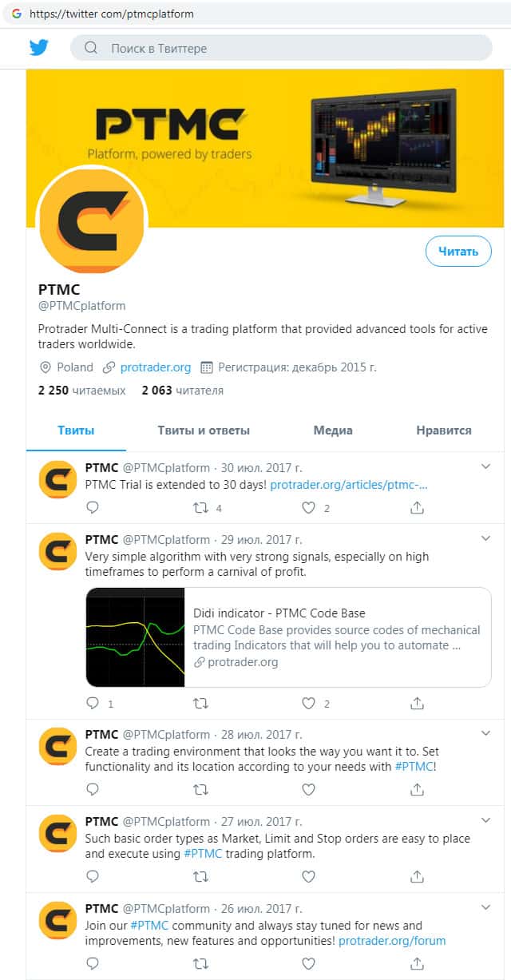Like the July 30 PTMC Trial tweet
Screen dimensions: 511x980
pyautogui.click(x=308, y=507)
